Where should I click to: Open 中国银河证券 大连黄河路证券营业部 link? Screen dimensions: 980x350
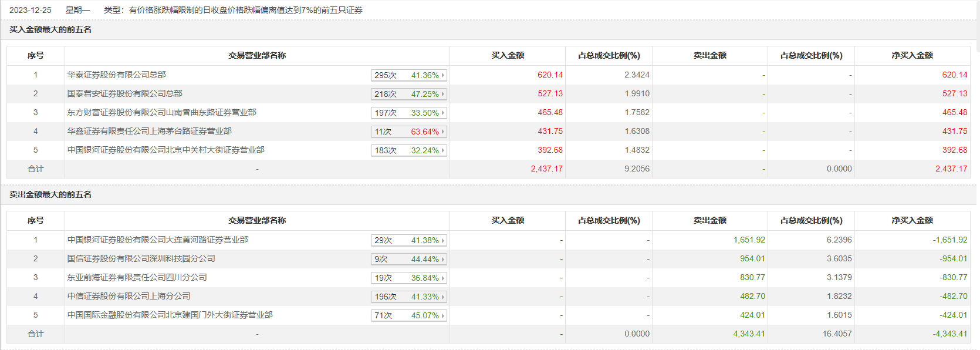click(158, 240)
